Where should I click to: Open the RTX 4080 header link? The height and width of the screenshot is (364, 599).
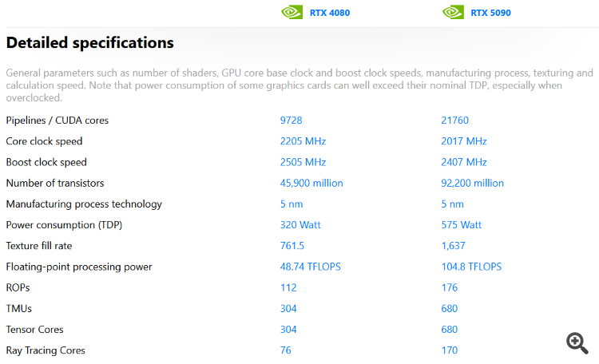[330, 13]
